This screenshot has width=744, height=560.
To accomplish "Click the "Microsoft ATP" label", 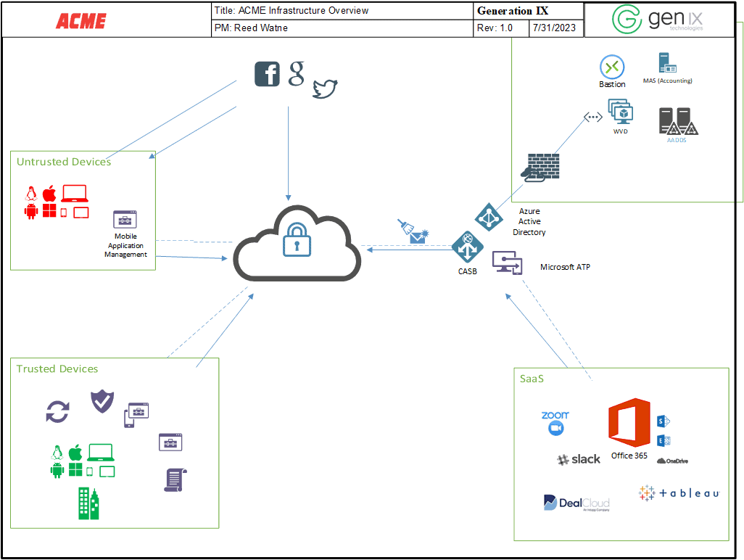I will coord(565,267).
